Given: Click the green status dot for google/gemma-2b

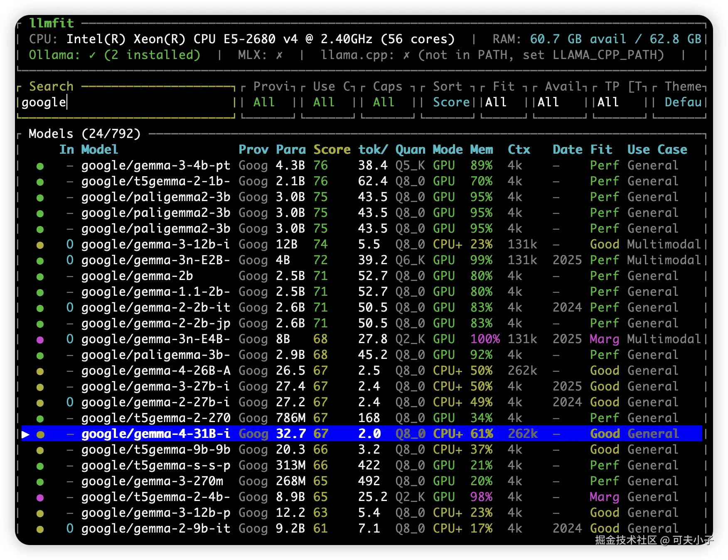Looking at the screenshot, I should [x=40, y=277].
